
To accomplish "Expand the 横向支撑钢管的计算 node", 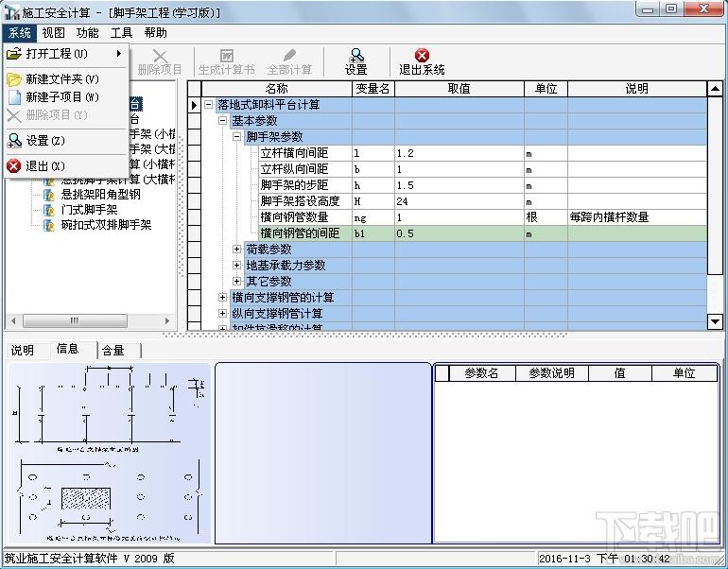I will 222,298.
